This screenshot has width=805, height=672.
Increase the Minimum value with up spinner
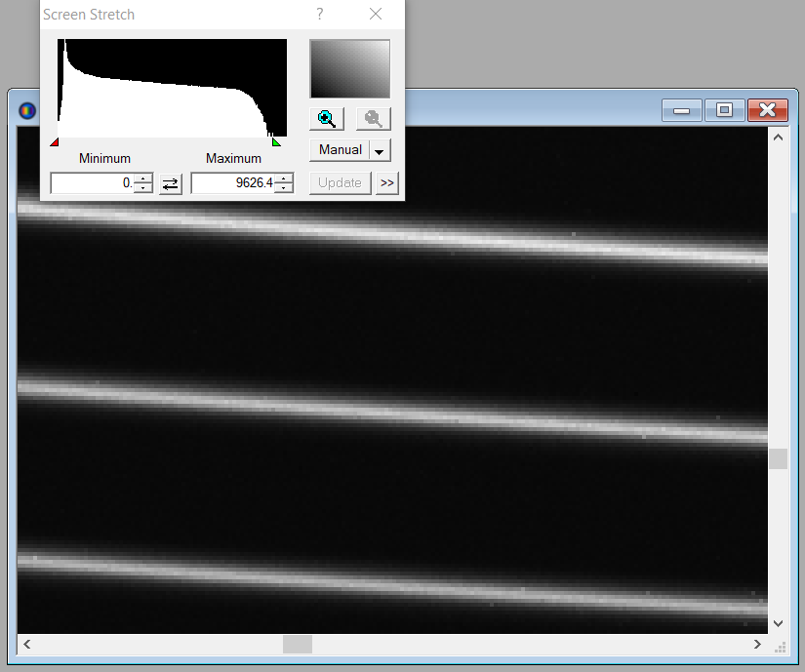click(x=143, y=178)
